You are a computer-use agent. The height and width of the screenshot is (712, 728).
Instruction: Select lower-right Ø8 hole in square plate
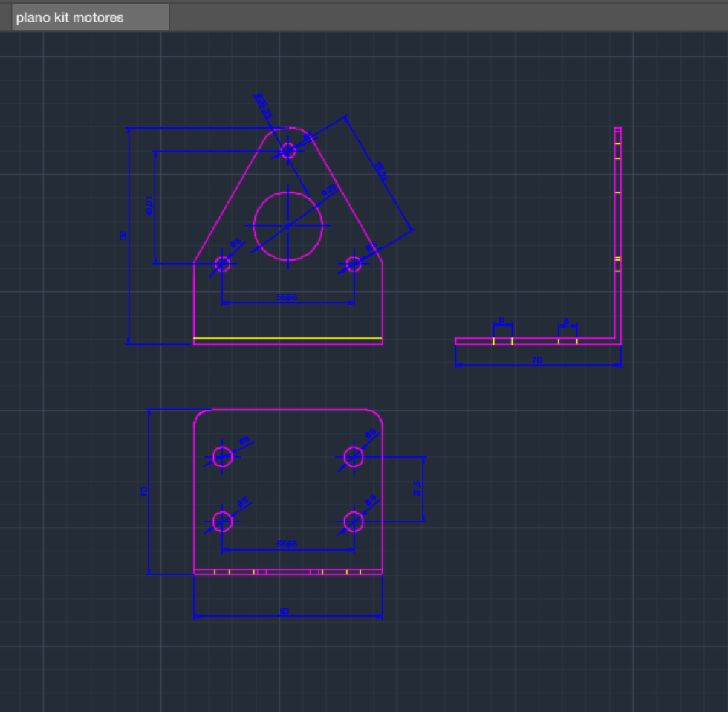[354, 522]
